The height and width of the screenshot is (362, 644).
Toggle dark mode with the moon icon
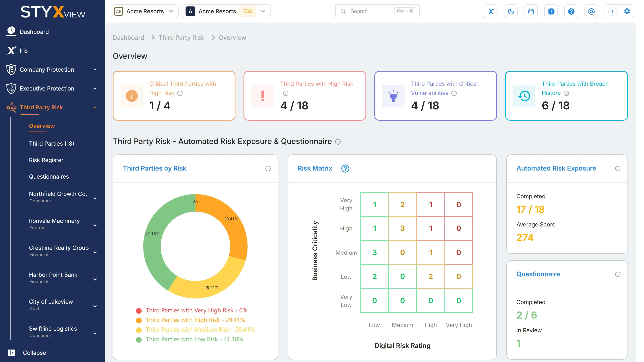click(511, 11)
